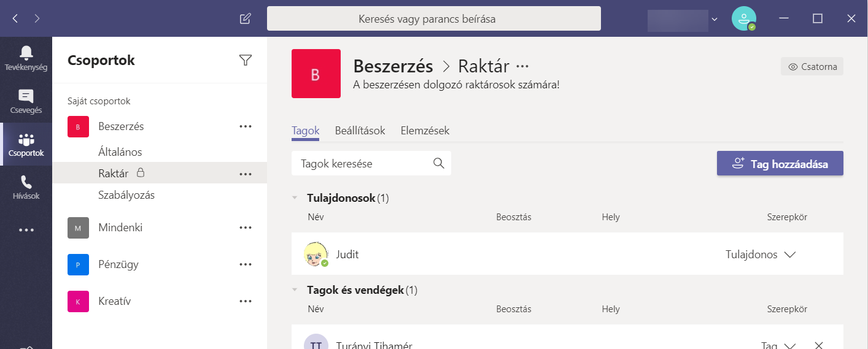
Task: Open more apps ellipsis in left rail
Action: pyautogui.click(x=26, y=231)
